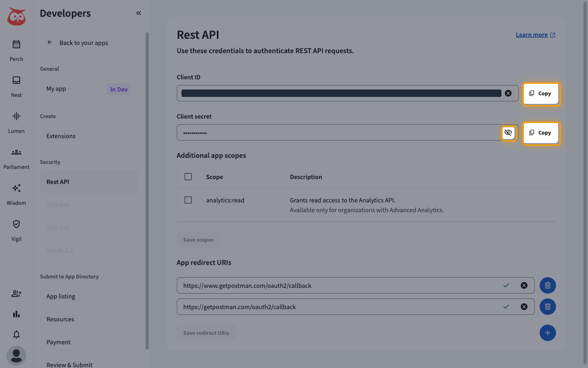Click the invite users icon

(16, 294)
